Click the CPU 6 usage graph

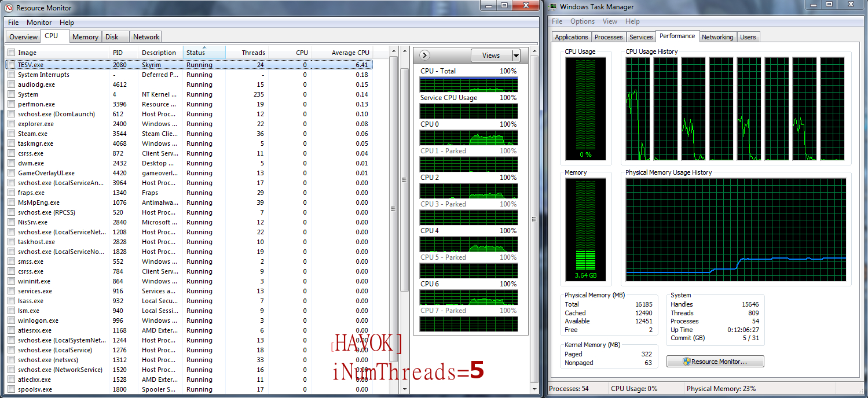[x=468, y=297]
